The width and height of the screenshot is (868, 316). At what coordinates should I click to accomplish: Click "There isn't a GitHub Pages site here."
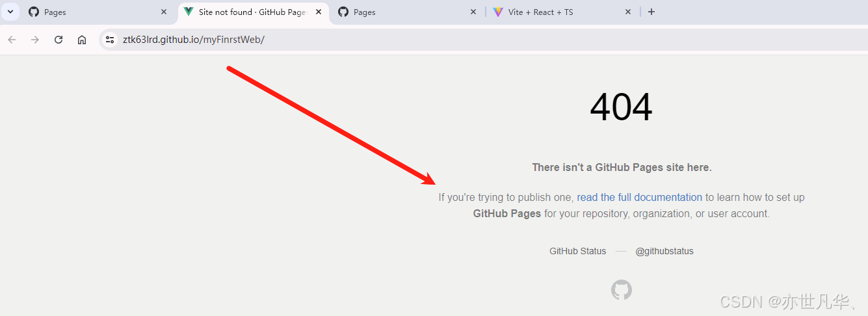(x=622, y=167)
